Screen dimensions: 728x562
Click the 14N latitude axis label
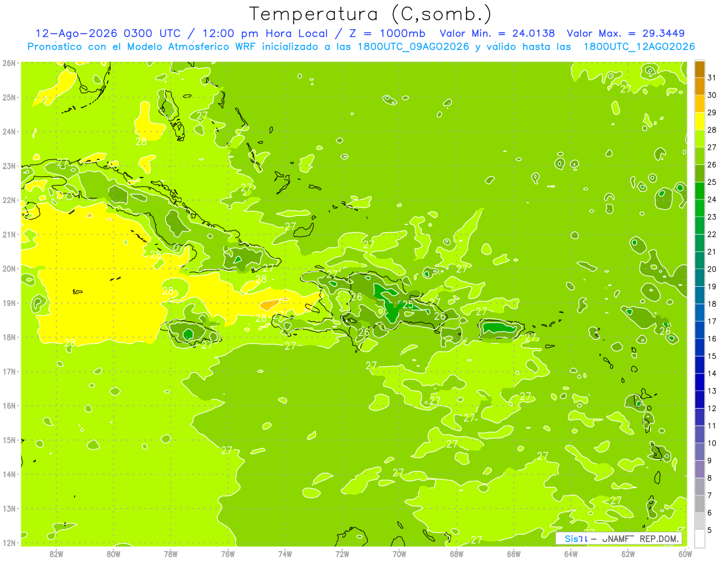pyautogui.click(x=9, y=474)
